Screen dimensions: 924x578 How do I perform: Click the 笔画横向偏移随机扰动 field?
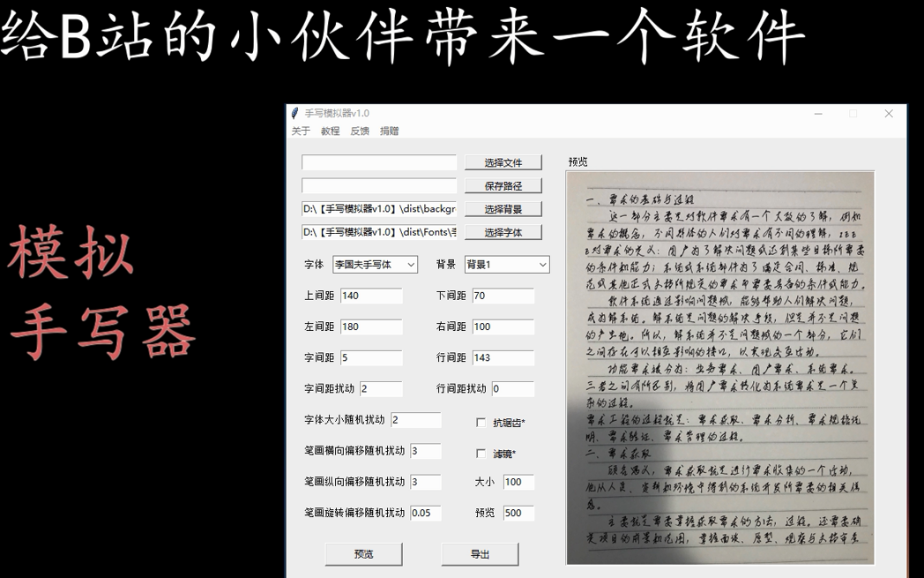[426, 451]
